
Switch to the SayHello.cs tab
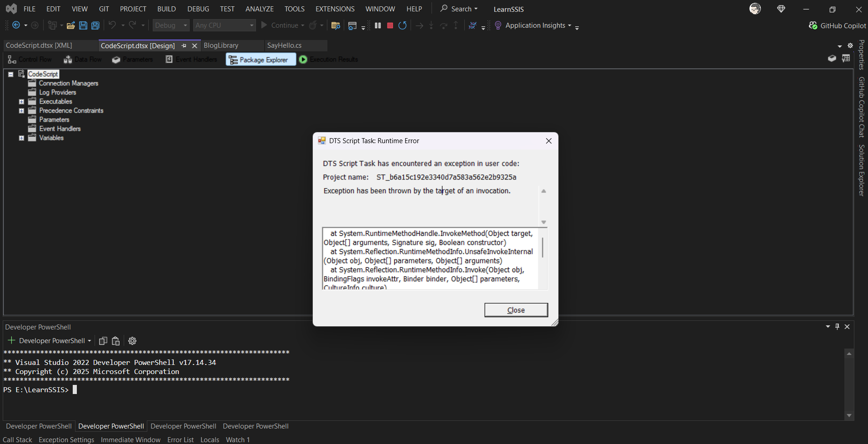(285, 45)
